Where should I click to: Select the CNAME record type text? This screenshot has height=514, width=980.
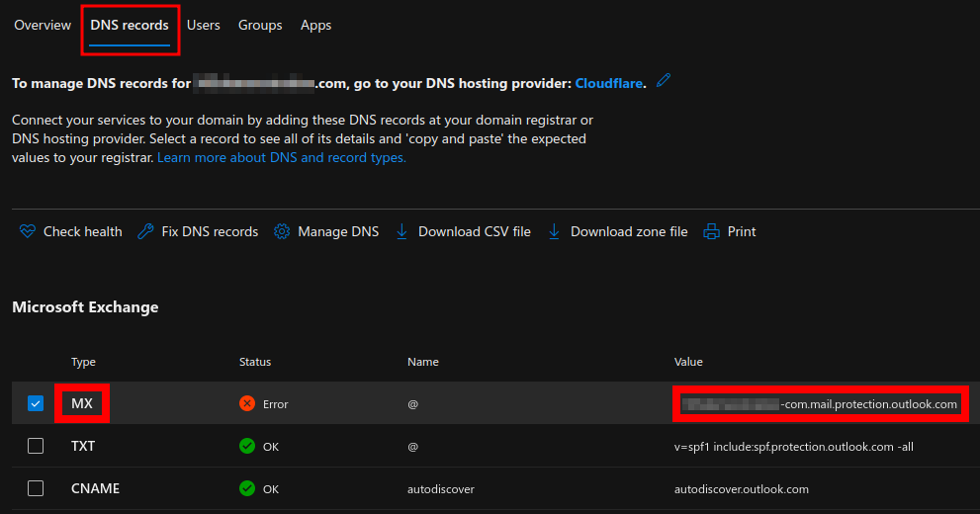pyautogui.click(x=95, y=488)
